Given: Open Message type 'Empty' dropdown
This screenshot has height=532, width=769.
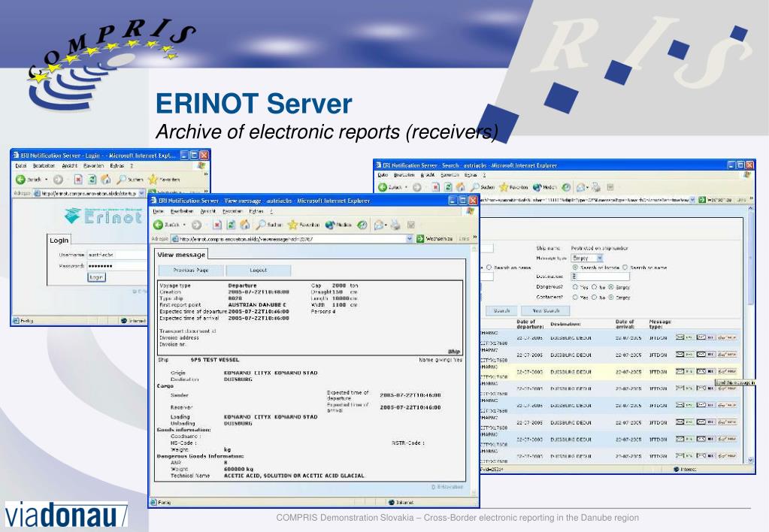Looking at the screenshot, I should tap(599, 258).
